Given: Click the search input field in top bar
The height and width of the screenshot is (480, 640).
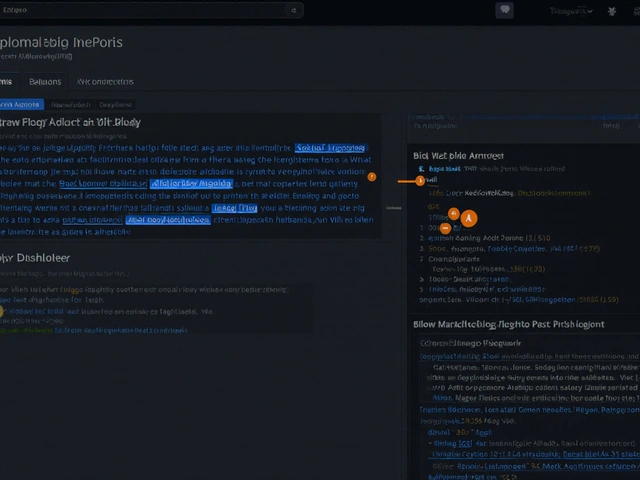Looking at the screenshot, I should pyautogui.click(x=151, y=10).
